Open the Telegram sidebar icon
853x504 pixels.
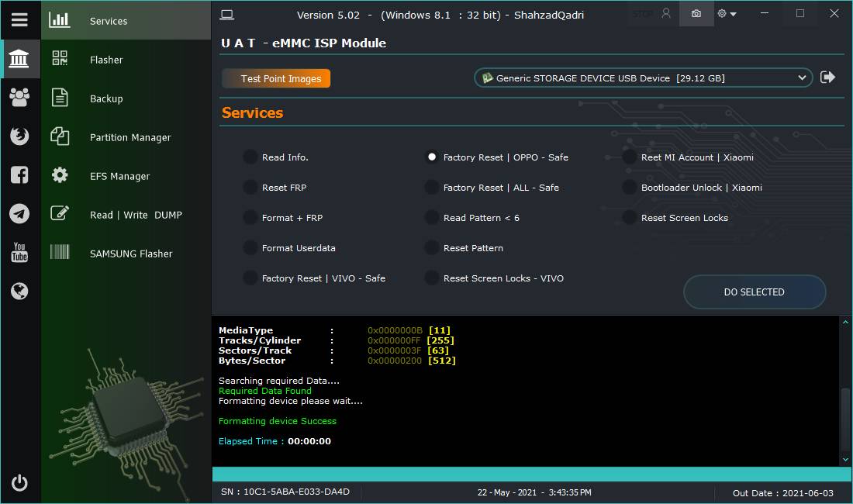[x=19, y=214]
